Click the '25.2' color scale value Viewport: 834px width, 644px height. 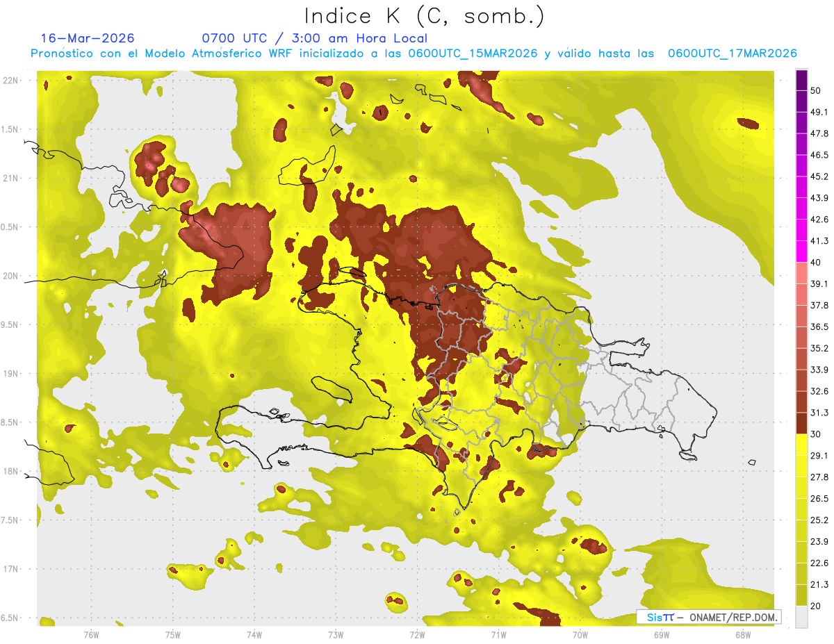pyautogui.click(x=819, y=520)
